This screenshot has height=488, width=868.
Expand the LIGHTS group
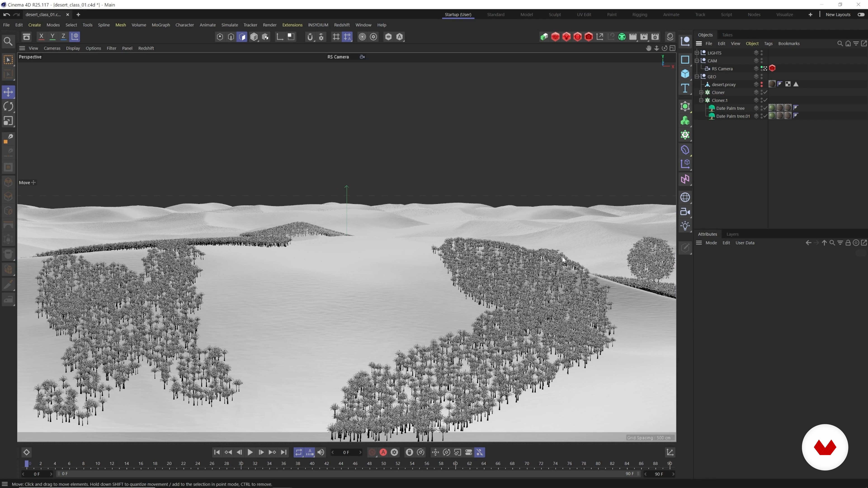click(697, 53)
